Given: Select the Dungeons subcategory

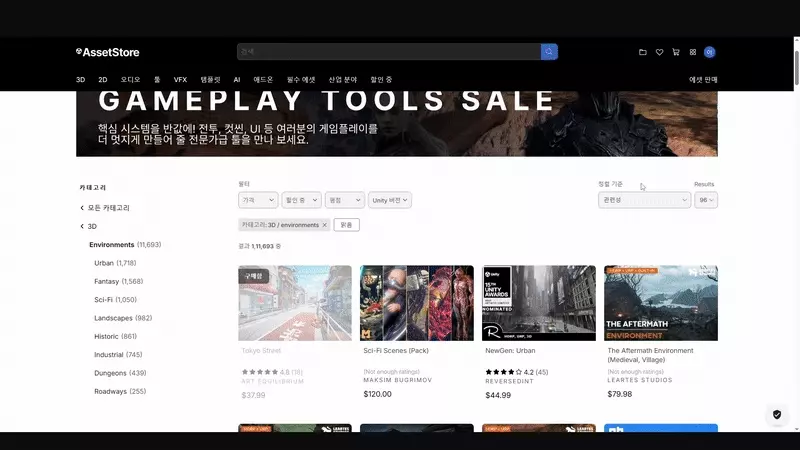Looking at the screenshot, I should [x=120, y=373].
